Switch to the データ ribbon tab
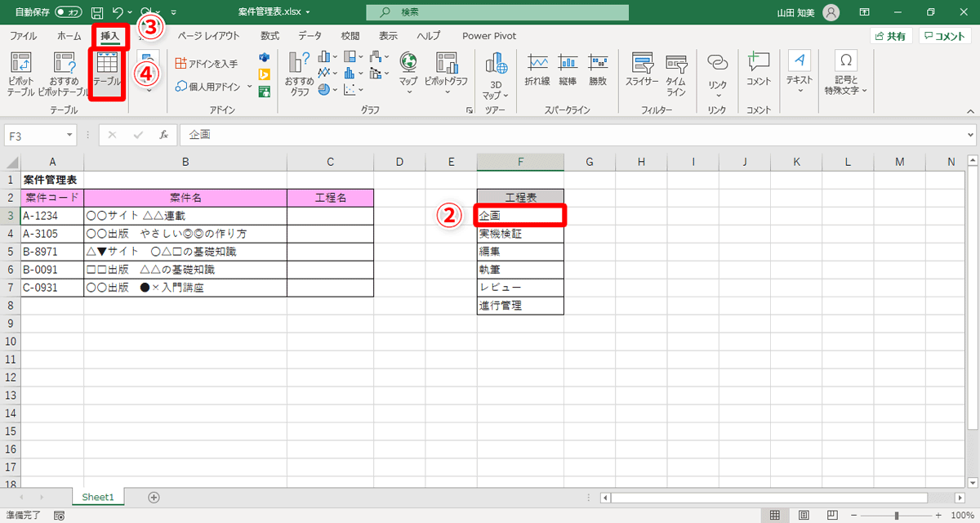The height and width of the screenshot is (523, 980). click(x=310, y=36)
